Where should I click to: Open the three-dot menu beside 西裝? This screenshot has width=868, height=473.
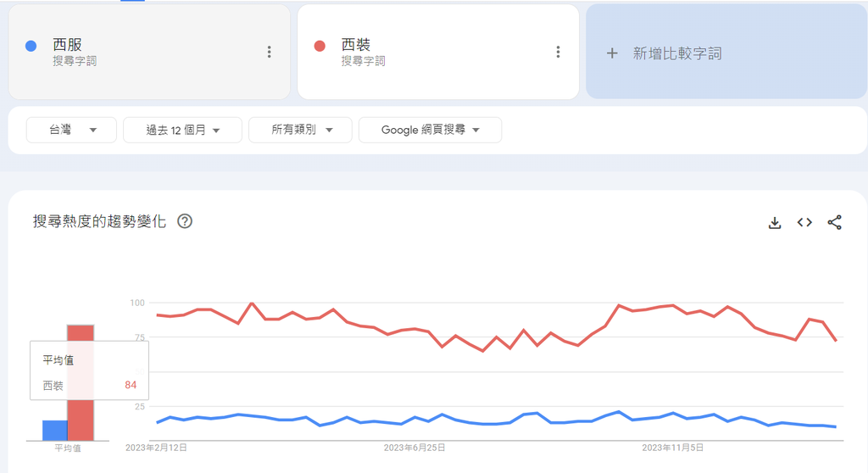click(558, 52)
